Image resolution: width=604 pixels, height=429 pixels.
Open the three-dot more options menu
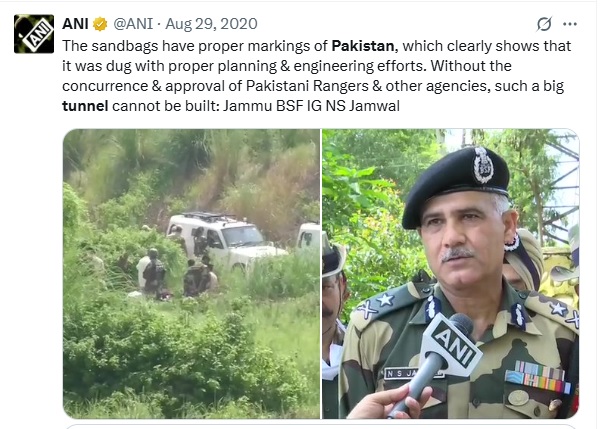tap(570, 24)
